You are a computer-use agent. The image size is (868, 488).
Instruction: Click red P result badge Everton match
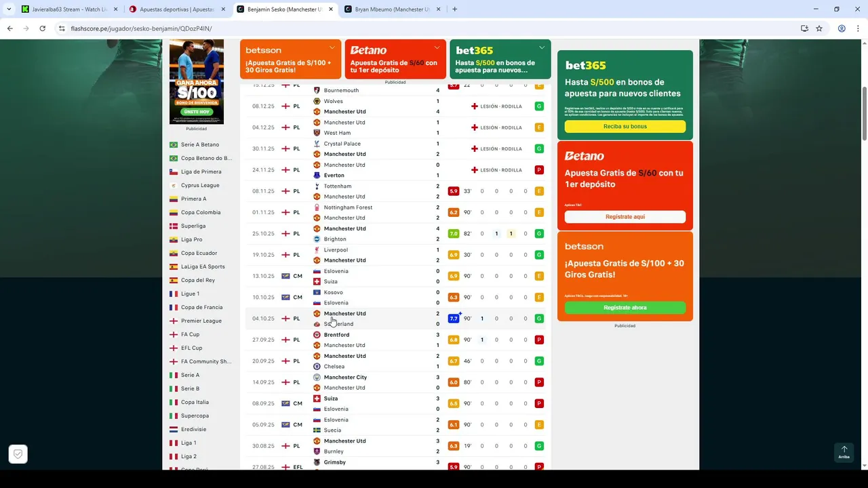pyautogui.click(x=539, y=170)
